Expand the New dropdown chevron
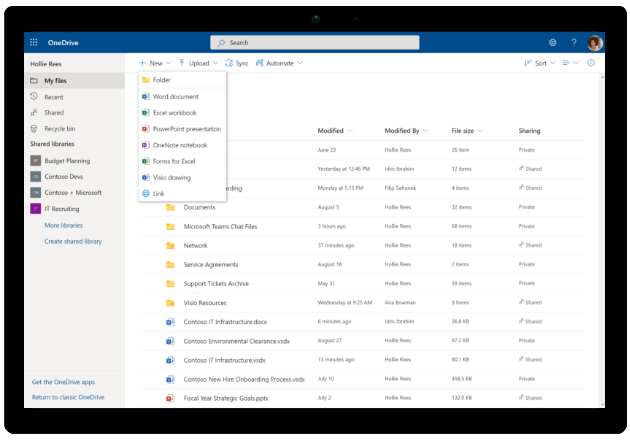 [x=169, y=63]
